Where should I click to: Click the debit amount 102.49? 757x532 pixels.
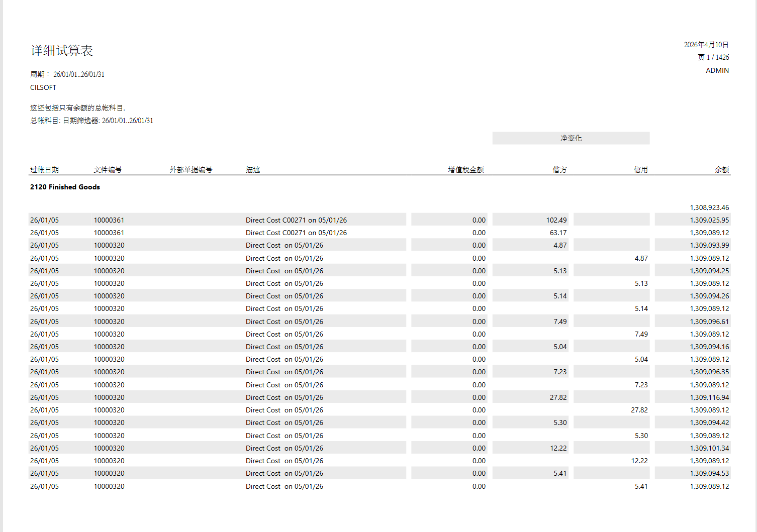[x=556, y=220]
